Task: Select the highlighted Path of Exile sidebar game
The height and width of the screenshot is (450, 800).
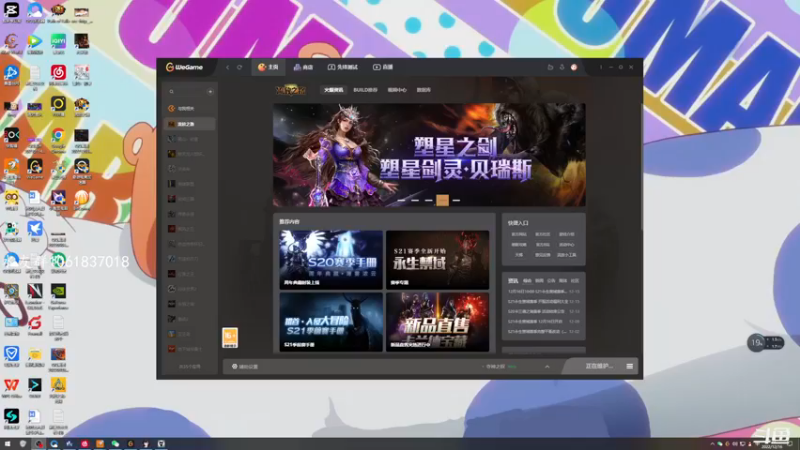Action: pos(189,124)
